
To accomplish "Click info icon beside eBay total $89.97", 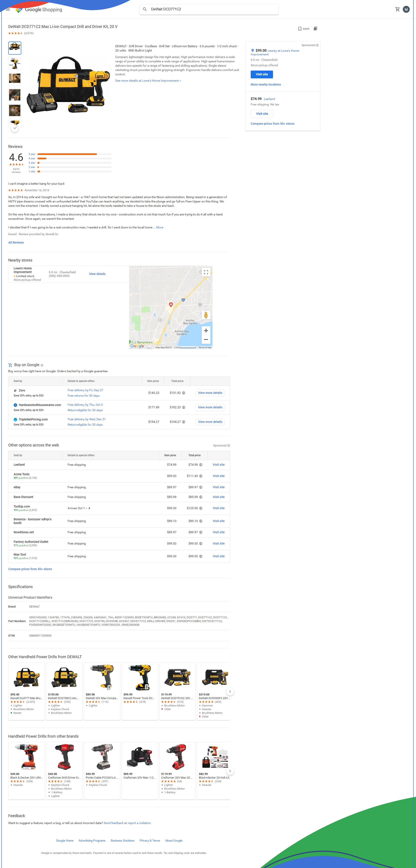I will tap(201, 487).
